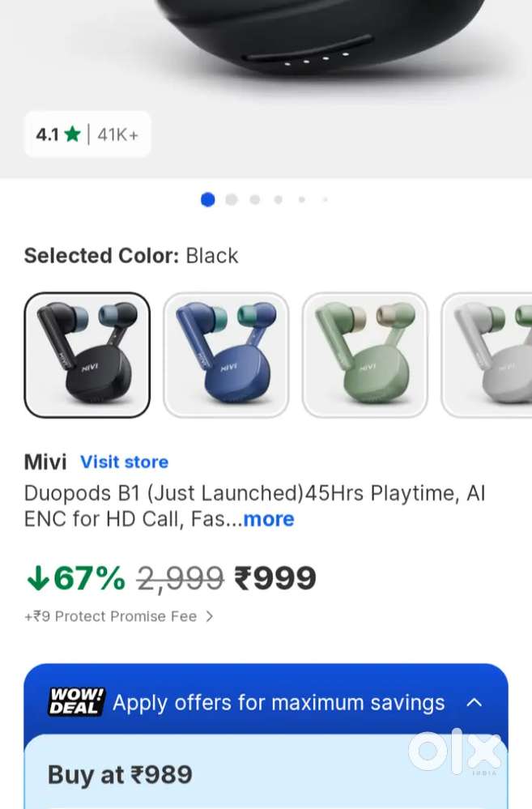Open Protect Promise Fee details chevron
The width and height of the screenshot is (532, 809).
click(209, 616)
